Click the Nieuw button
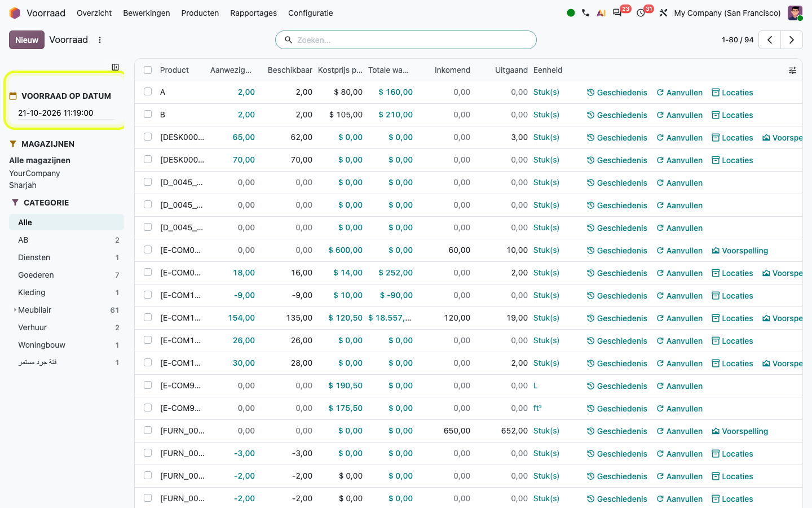The height and width of the screenshot is (508, 812). 27,40
